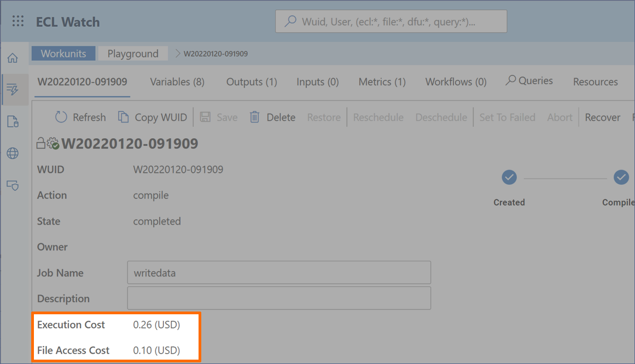Open the Outputs (1) tab
The height and width of the screenshot is (364, 635).
tap(252, 82)
